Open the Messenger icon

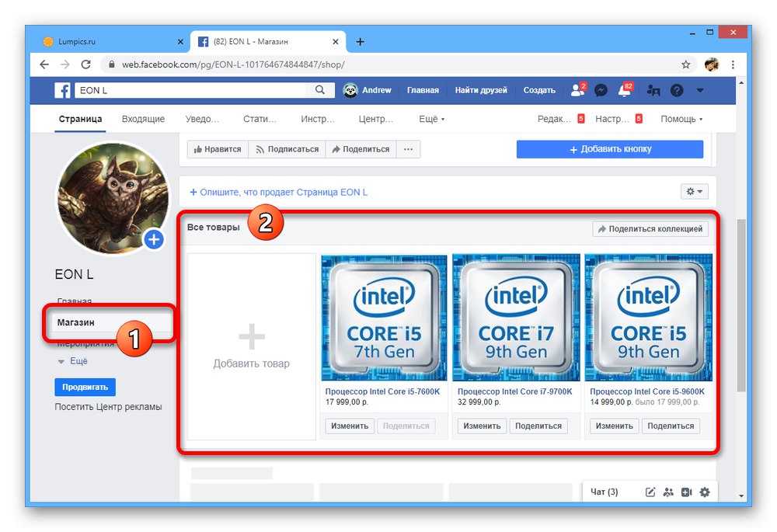(601, 90)
